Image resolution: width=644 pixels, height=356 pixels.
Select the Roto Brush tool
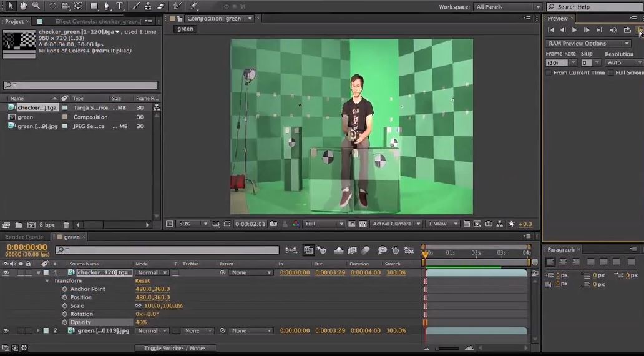177,6
